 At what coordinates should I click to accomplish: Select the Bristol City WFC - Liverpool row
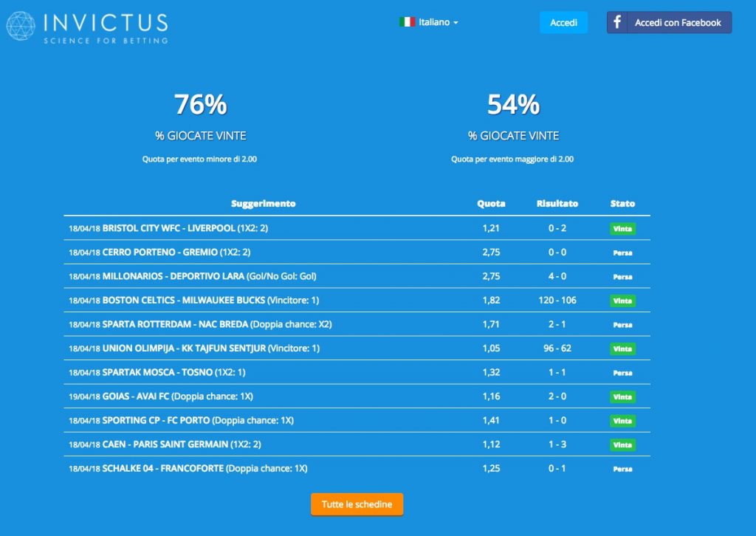(357, 228)
